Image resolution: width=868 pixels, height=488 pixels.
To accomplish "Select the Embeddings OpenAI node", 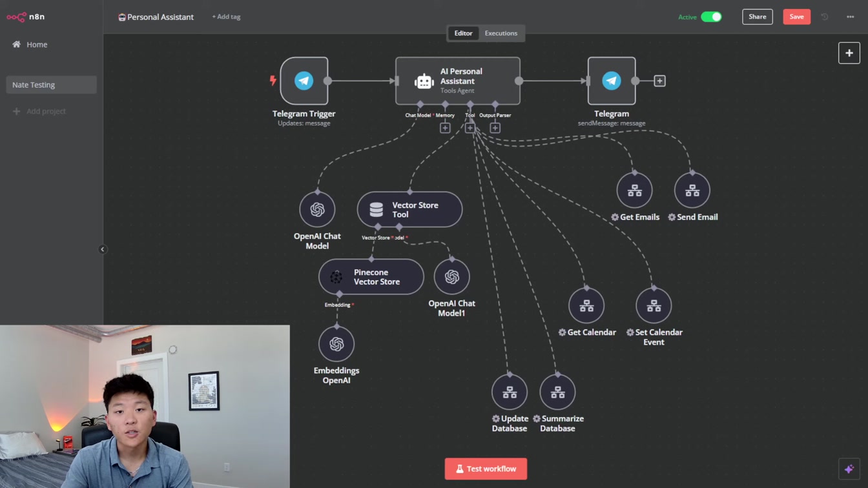I will click(x=336, y=344).
